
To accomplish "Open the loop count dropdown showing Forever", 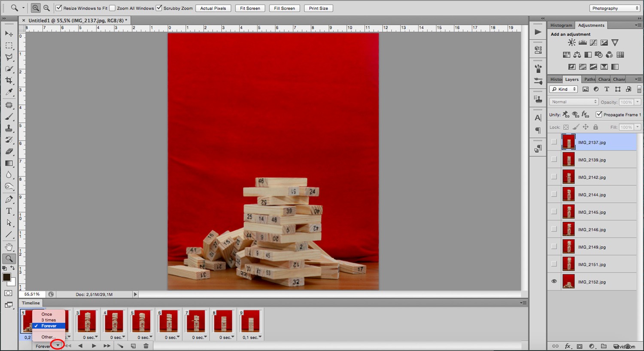I will [x=58, y=345].
